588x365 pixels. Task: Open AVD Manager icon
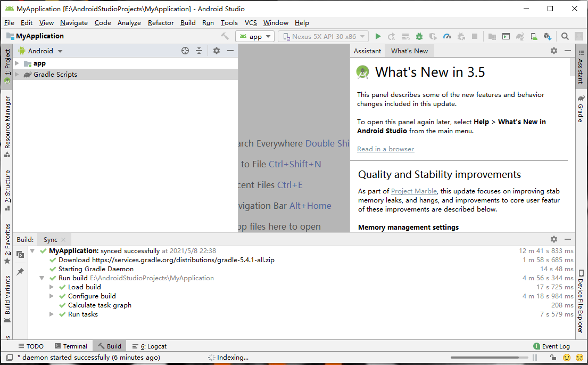534,36
